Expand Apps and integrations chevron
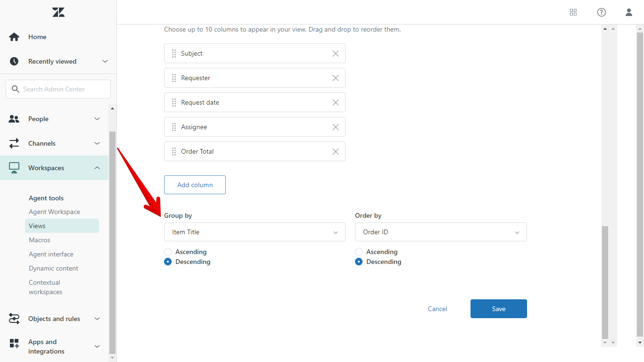The image size is (644, 362). coord(97,346)
